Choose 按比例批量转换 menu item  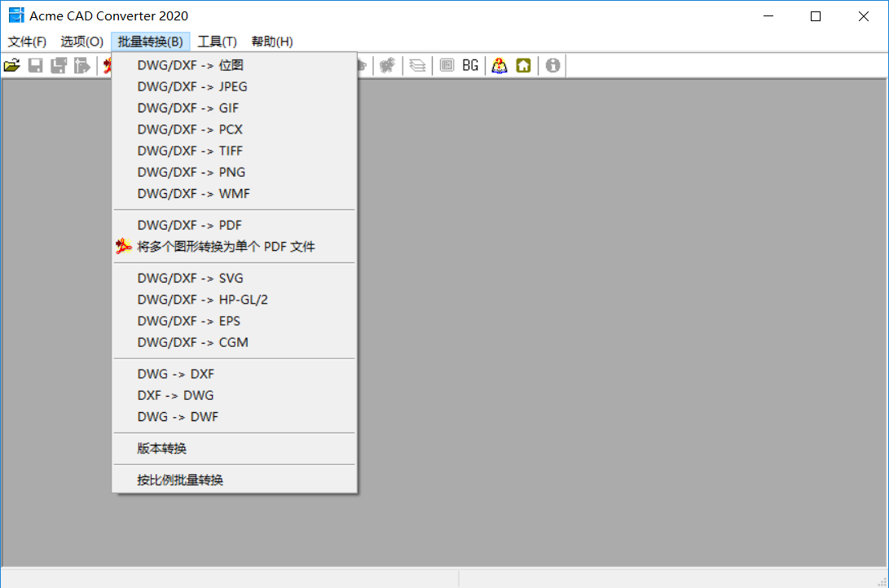(180, 480)
